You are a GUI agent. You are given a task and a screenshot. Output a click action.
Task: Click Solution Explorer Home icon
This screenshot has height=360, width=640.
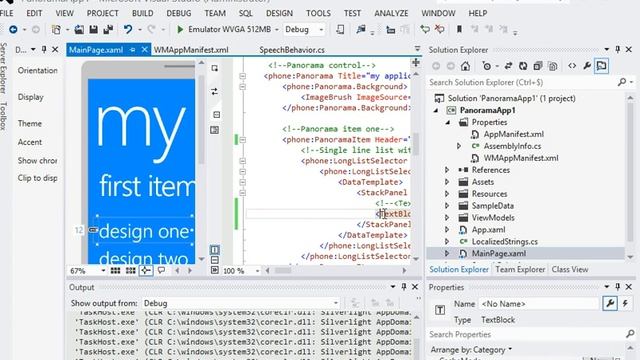coord(465,66)
